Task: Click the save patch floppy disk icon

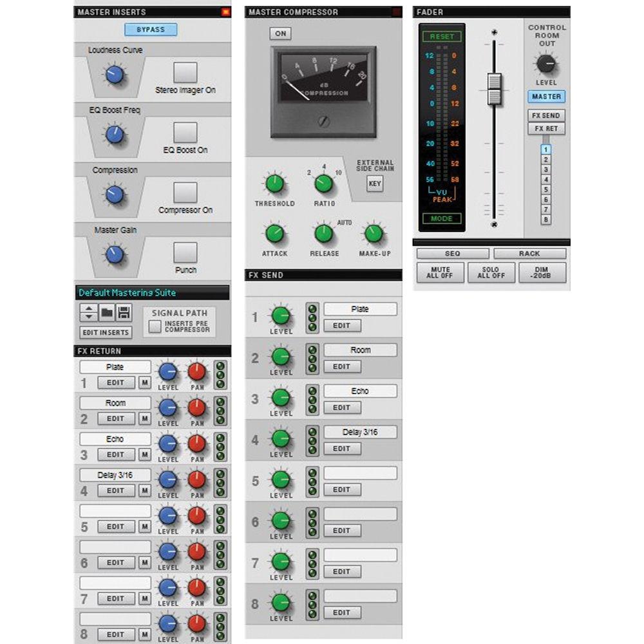Action: point(124,314)
